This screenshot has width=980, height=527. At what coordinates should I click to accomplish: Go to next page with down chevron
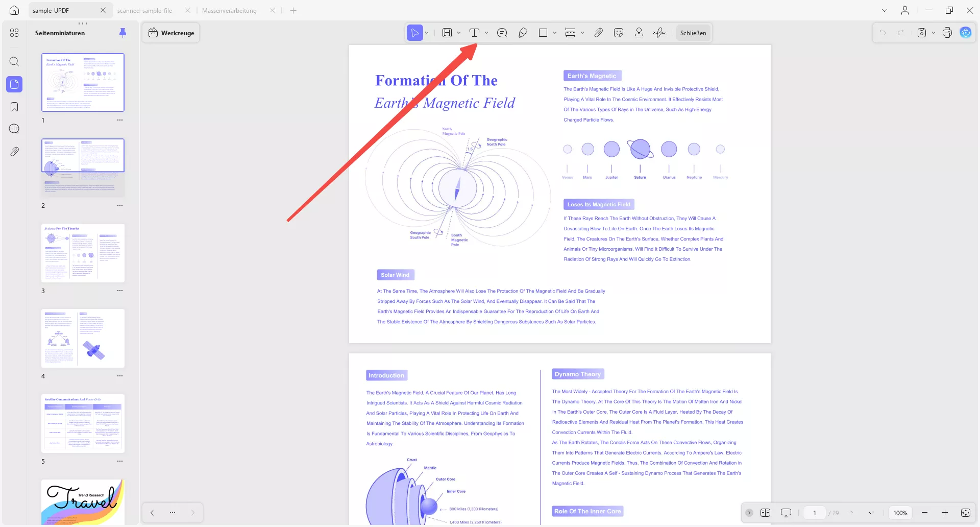871,513
